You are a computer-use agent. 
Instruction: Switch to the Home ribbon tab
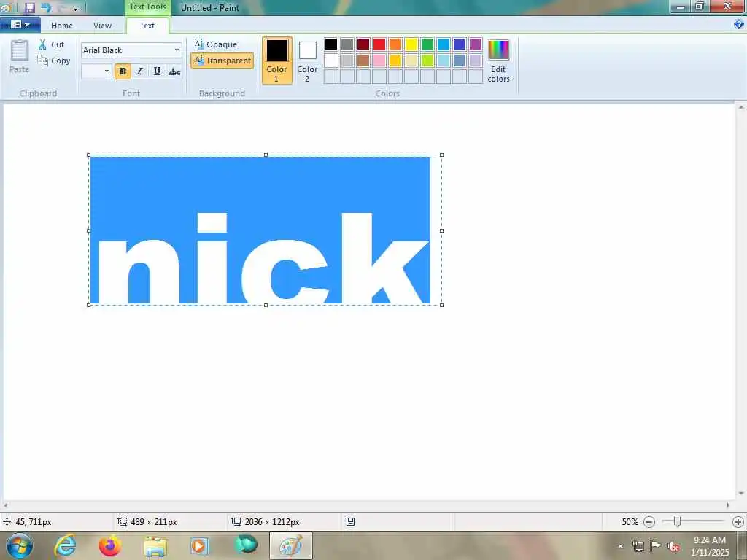click(x=62, y=26)
